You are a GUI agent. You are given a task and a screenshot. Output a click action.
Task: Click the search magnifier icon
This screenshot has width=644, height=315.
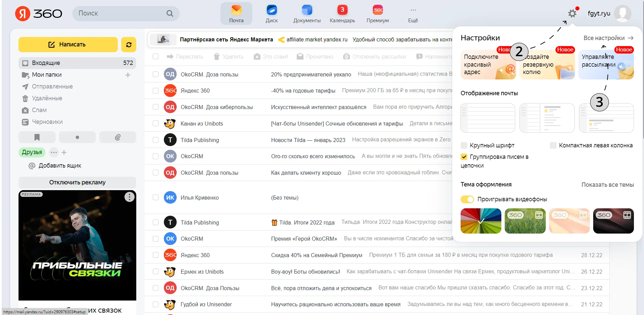click(x=170, y=13)
